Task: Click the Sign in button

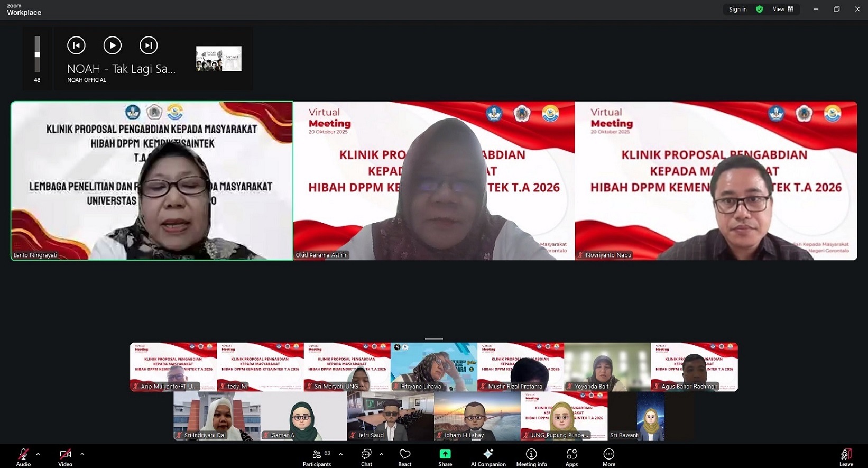Action: (x=737, y=9)
